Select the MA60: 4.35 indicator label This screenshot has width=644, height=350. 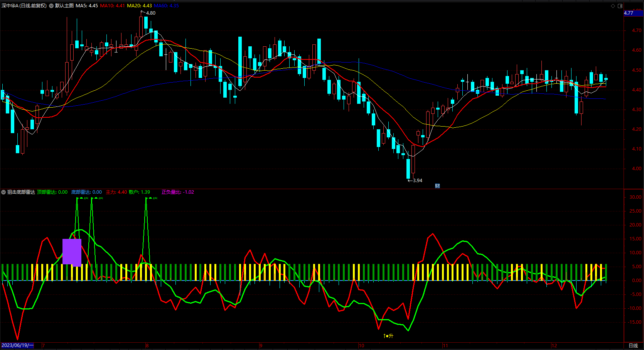pos(166,6)
